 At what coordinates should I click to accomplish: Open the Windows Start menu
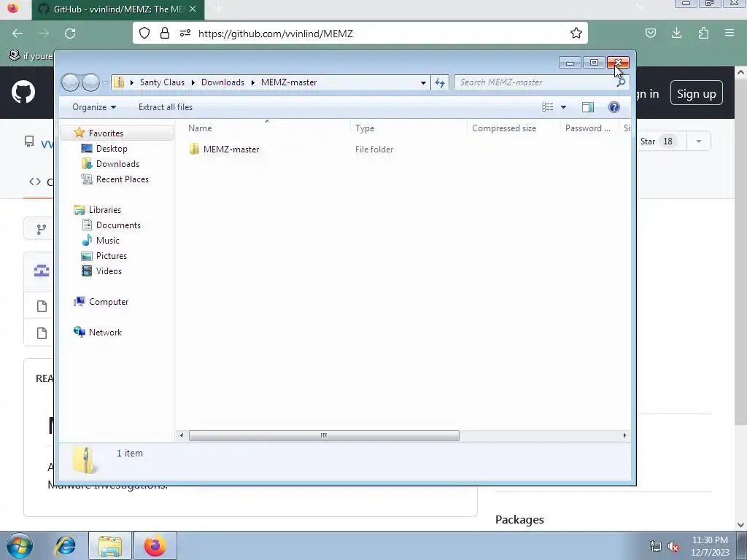click(19, 545)
